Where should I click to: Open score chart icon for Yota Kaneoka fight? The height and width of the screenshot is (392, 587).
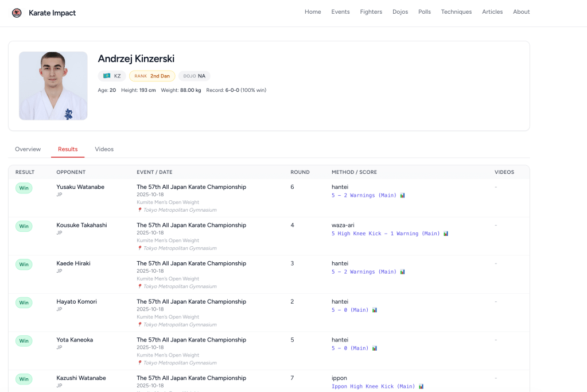(375, 348)
